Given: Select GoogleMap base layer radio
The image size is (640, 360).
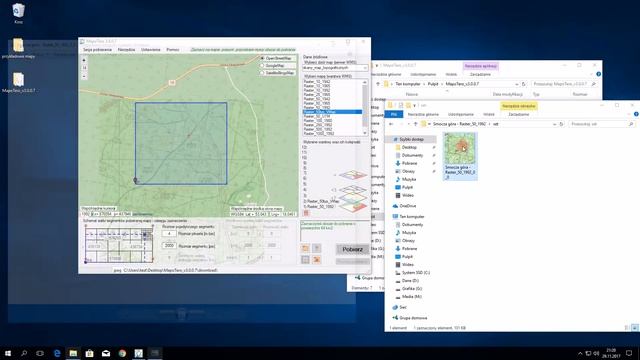Looking at the screenshot, I should (262, 65).
